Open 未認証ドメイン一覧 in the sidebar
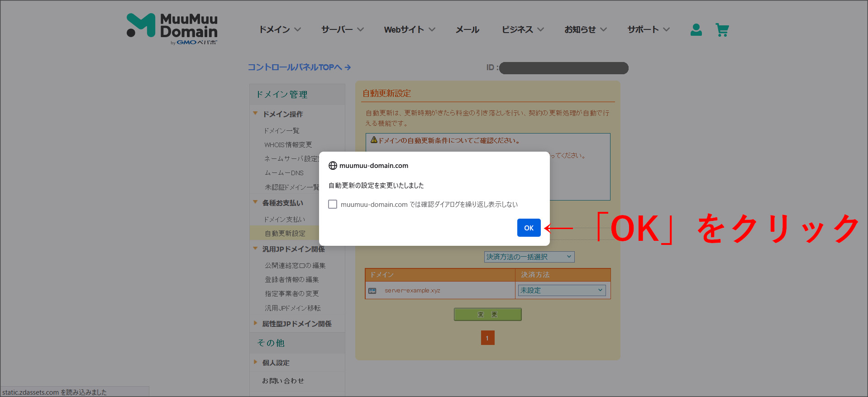This screenshot has height=397, width=868. tap(292, 187)
